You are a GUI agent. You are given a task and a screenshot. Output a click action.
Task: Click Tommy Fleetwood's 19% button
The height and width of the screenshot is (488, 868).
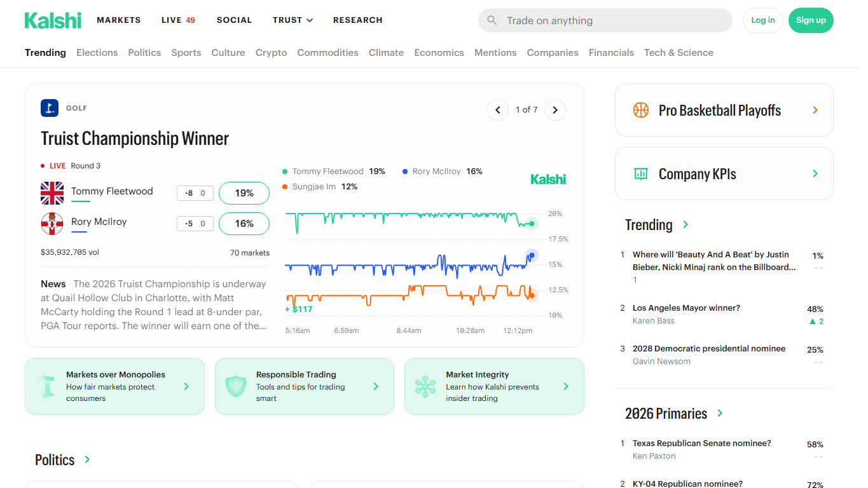pos(244,193)
